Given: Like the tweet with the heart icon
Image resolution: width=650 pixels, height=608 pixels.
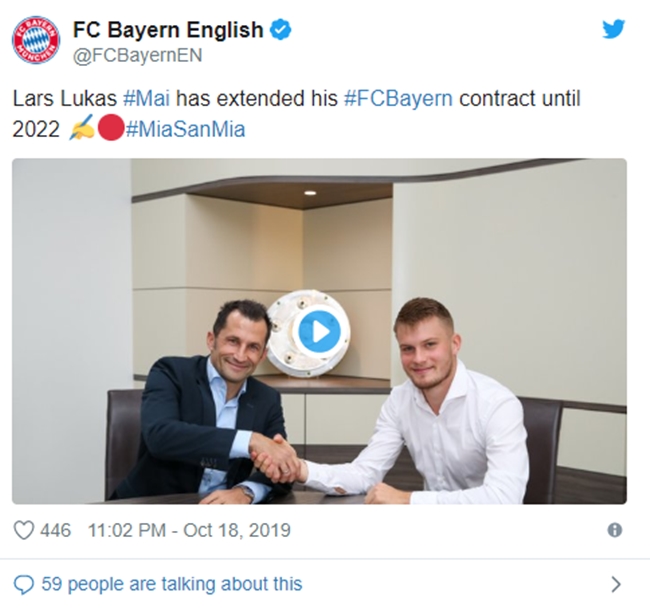Looking at the screenshot, I should (x=23, y=530).
